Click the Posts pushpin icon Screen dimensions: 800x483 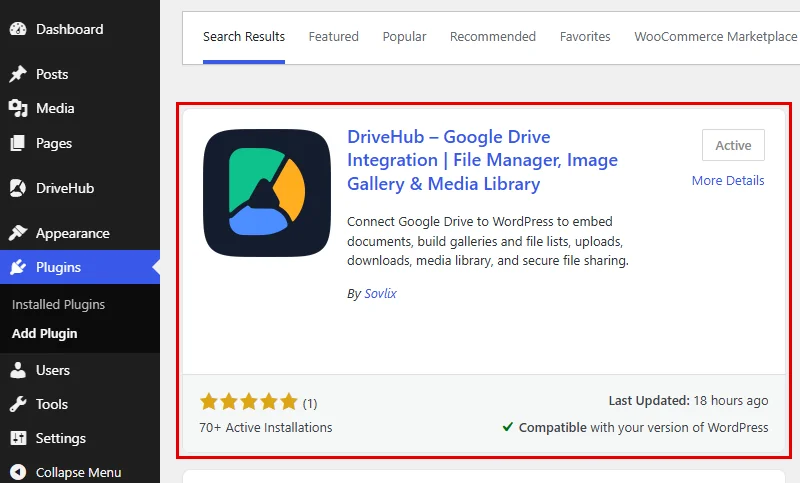click(x=18, y=74)
